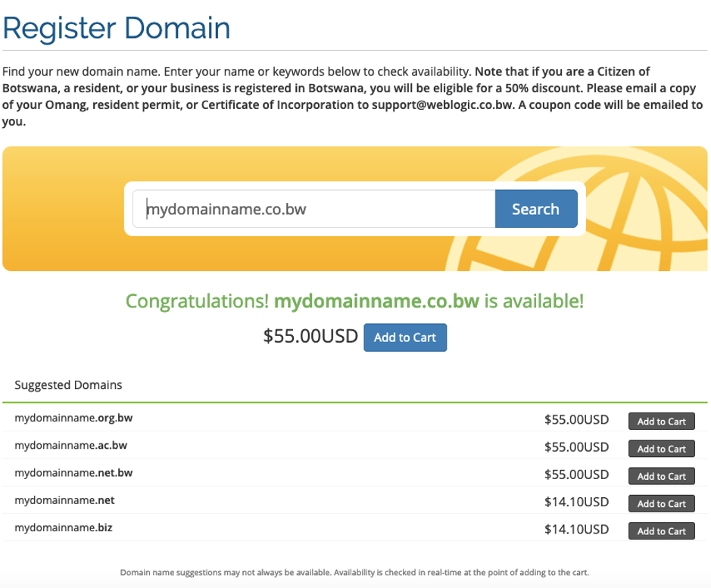This screenshot has width=711, height=588.
Task: Click the $55.00USD main price
Action: [310, 337]
